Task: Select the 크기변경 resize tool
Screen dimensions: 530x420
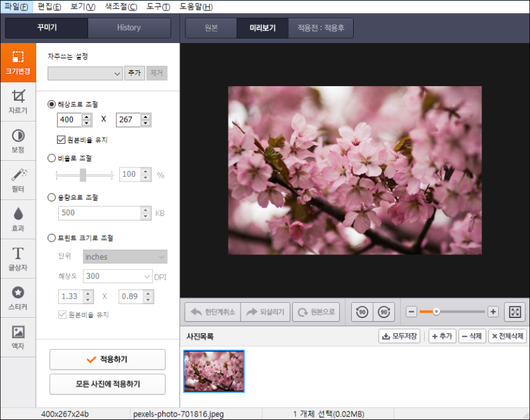Action: (x=18, y=63)
